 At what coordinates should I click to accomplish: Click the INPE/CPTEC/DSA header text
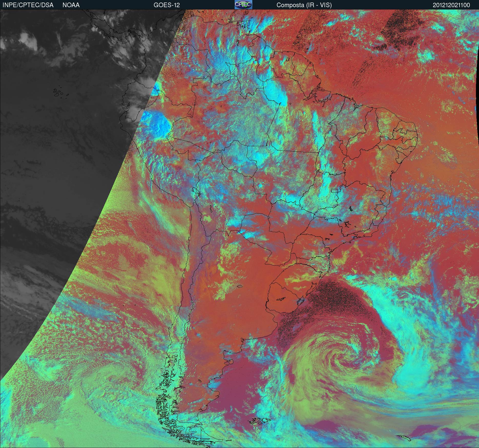coord(28,5)
